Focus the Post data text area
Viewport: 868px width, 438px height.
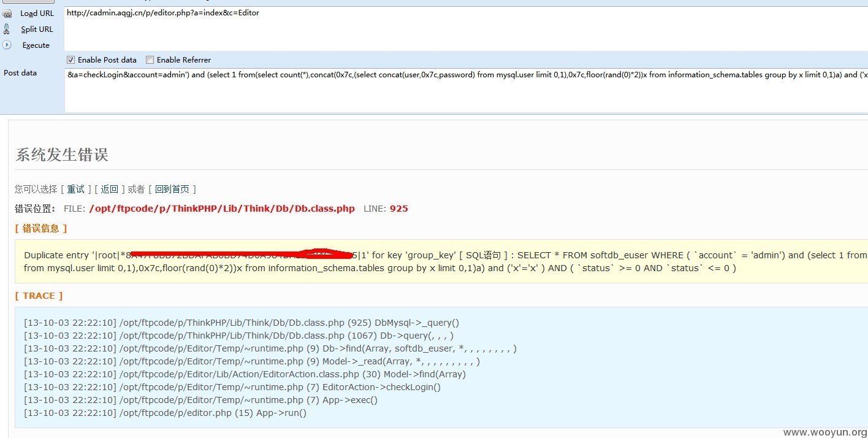coord(466,90)
